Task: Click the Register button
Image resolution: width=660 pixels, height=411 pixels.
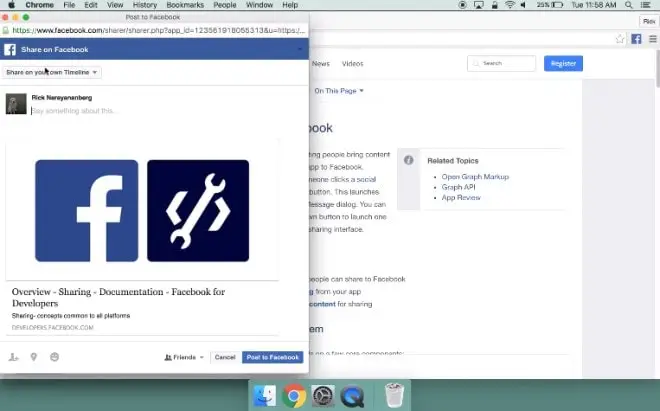Action: 563,64
